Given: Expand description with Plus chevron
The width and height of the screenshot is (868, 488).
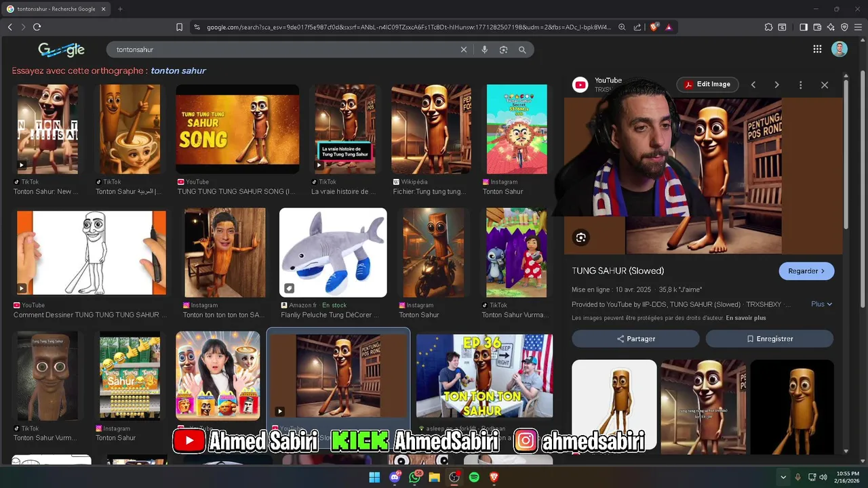Looking at the screenshot, I should [x=821, y=304].
